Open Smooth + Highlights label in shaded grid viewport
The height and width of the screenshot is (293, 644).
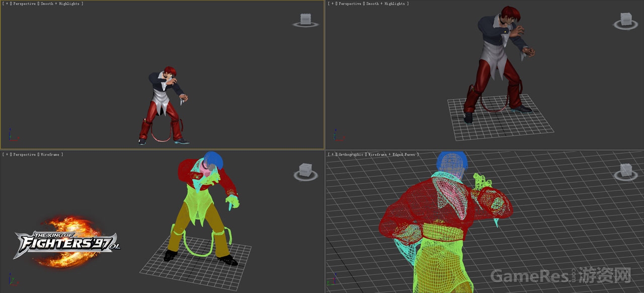(x=385, y=4)
